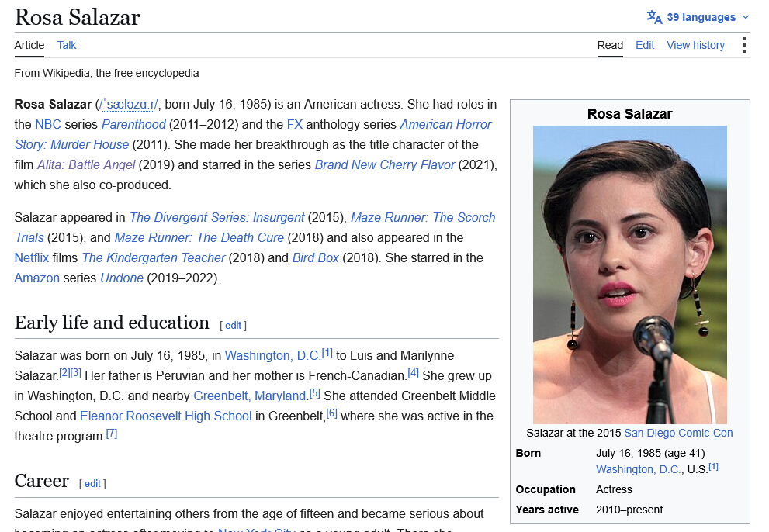
Task: Open citation [6] after Greenbelt
Action: pos(332,413)
